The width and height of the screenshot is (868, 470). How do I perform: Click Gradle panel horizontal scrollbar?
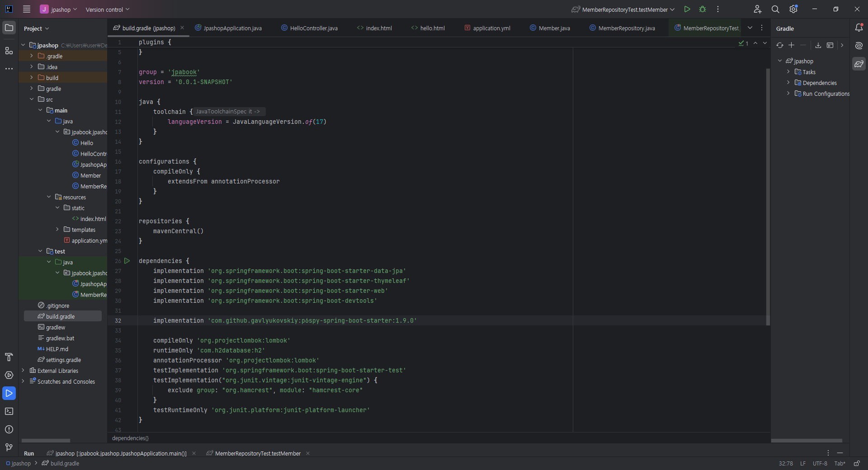(x=807, y=440)
